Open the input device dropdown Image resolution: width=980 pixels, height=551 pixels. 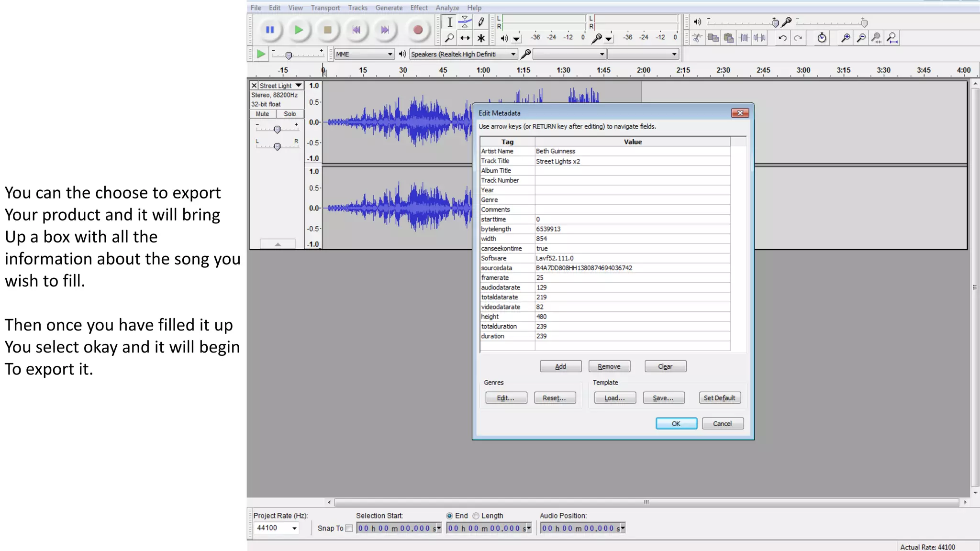tap(569, 54)
